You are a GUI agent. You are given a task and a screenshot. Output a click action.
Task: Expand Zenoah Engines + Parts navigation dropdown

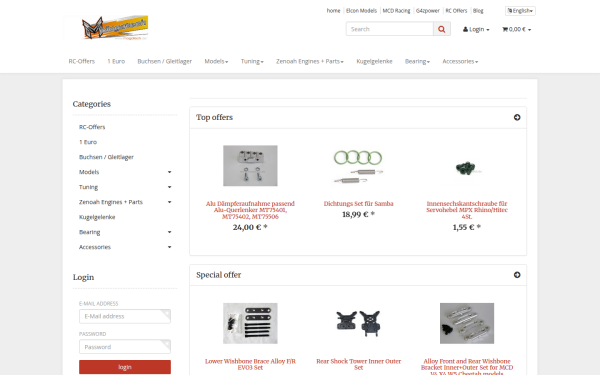(x=310, y=61)
